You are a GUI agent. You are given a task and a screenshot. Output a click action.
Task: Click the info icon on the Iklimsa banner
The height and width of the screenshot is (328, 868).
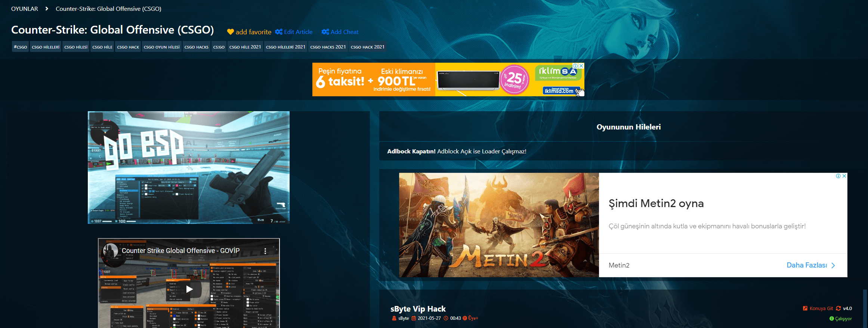click(575, 66)
